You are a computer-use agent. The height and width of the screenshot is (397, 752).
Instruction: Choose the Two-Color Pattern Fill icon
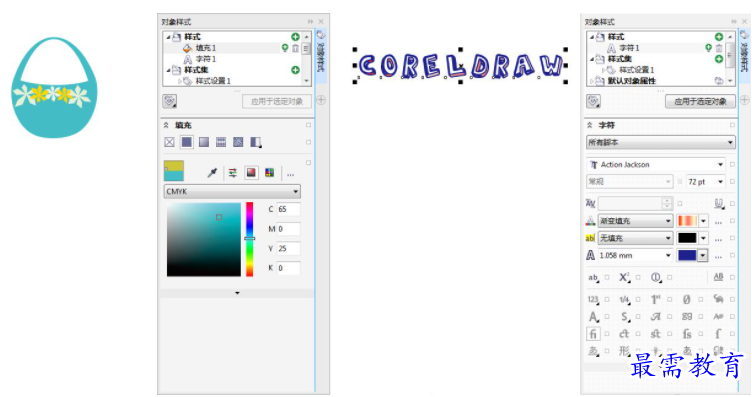point(256,142)
